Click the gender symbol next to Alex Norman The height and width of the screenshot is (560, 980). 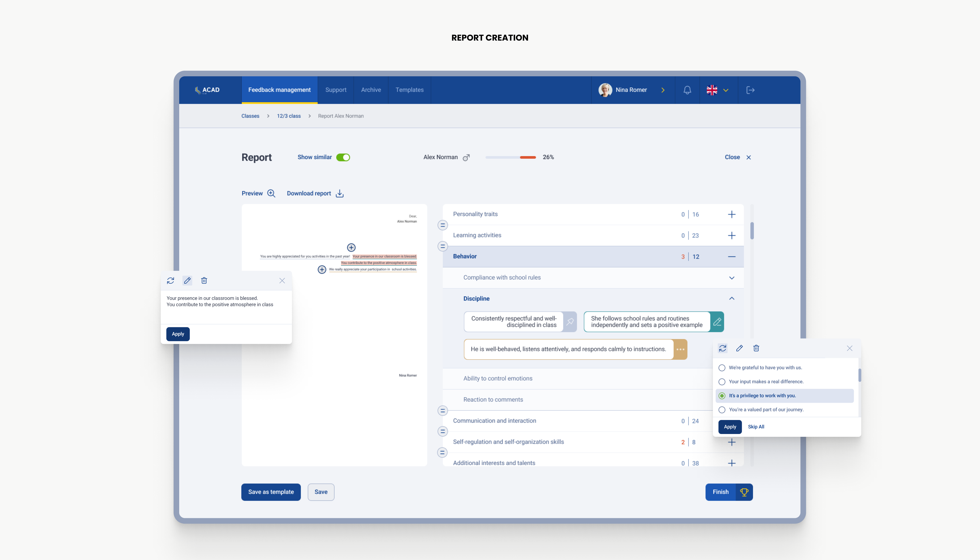click(466, 158)
